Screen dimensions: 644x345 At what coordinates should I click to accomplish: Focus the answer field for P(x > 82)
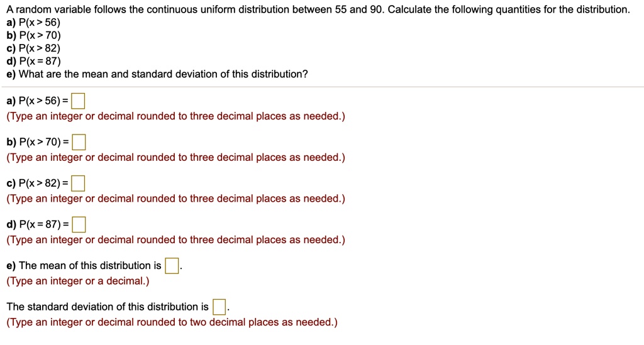[78, 183]
